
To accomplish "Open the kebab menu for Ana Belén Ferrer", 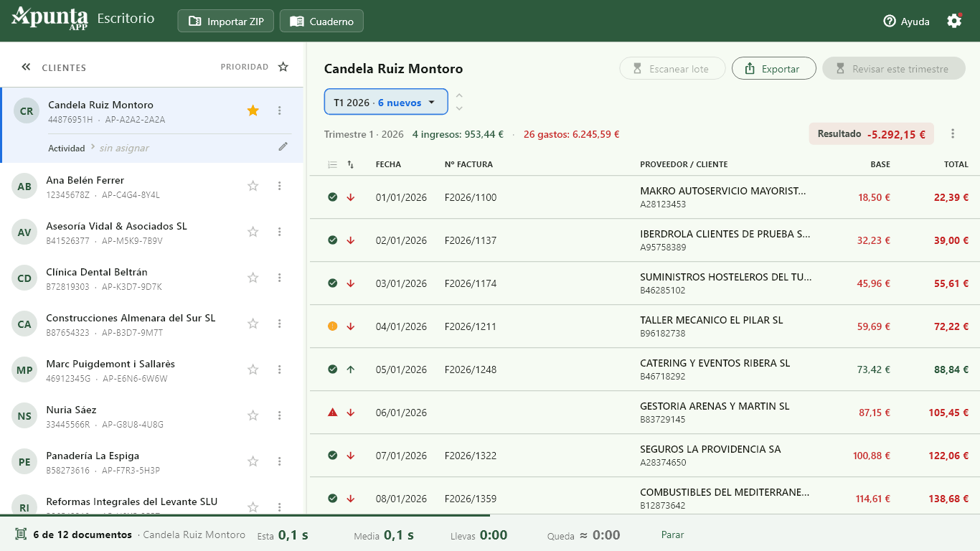I will 280,186.
